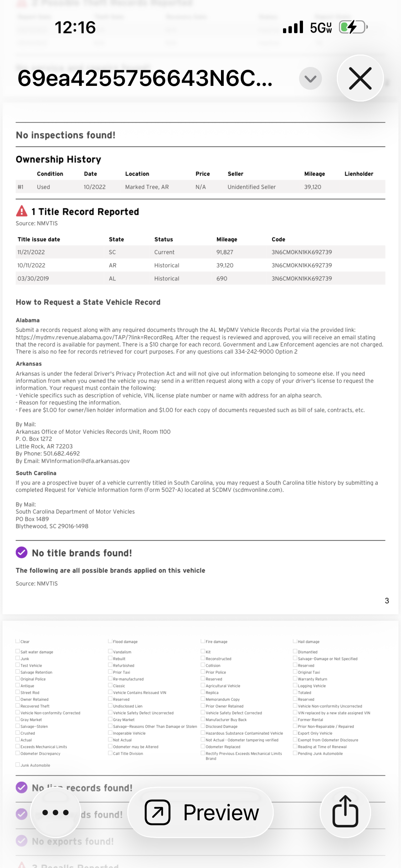Tick the Clear brand checkbox
Image resolution: width=401 pixels, height=868 pixels.
point(17,641)
